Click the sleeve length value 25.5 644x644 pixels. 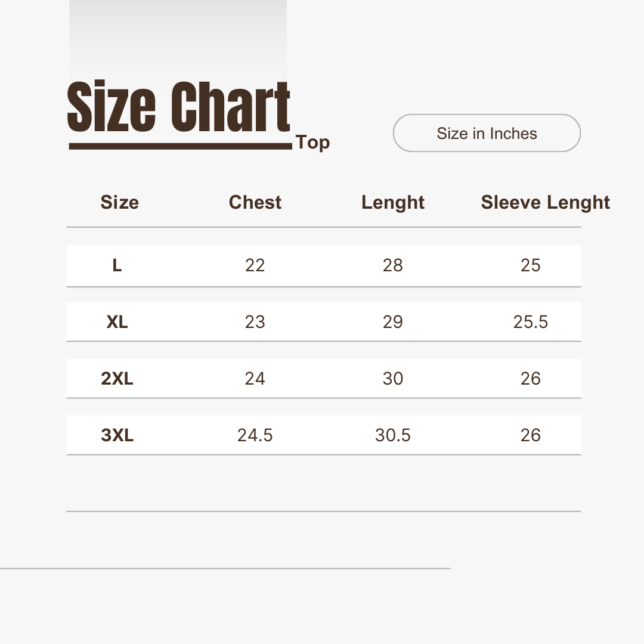pos(530,322)
